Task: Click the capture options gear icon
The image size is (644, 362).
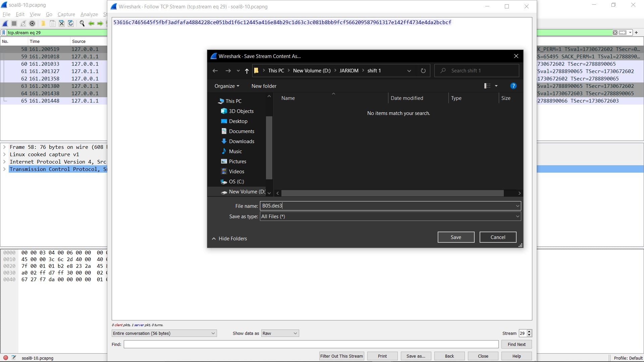Action: coord(32,23)
